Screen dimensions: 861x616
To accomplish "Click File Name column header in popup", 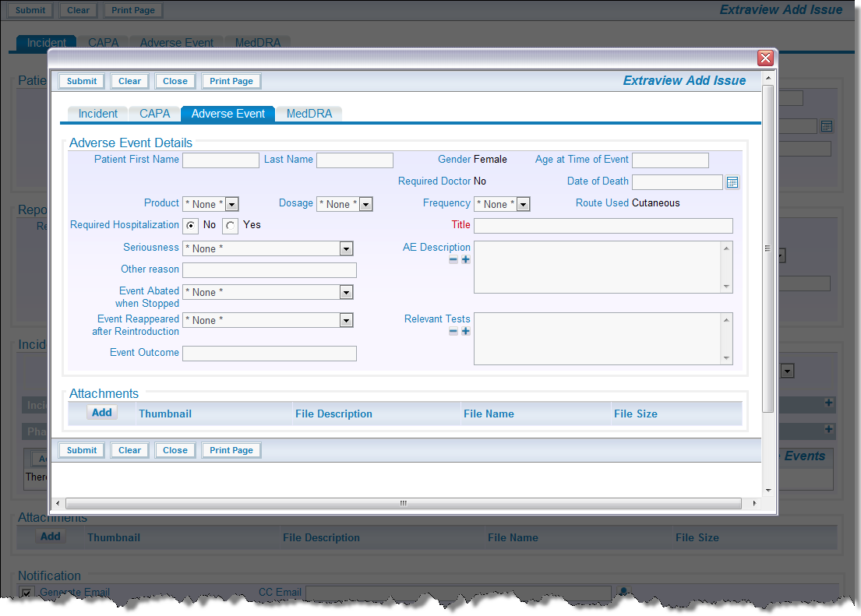I will [x=489, y=414].
